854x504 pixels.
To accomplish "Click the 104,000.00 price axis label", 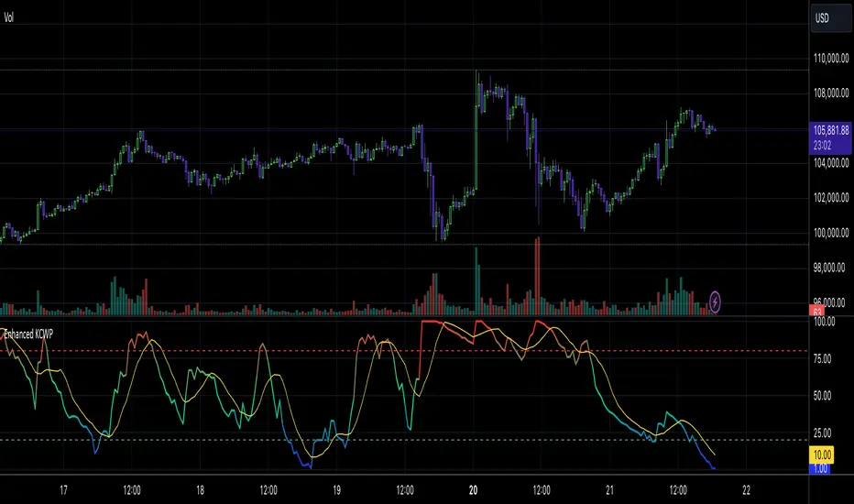I will pyautogui.click(x=831, y=163).
